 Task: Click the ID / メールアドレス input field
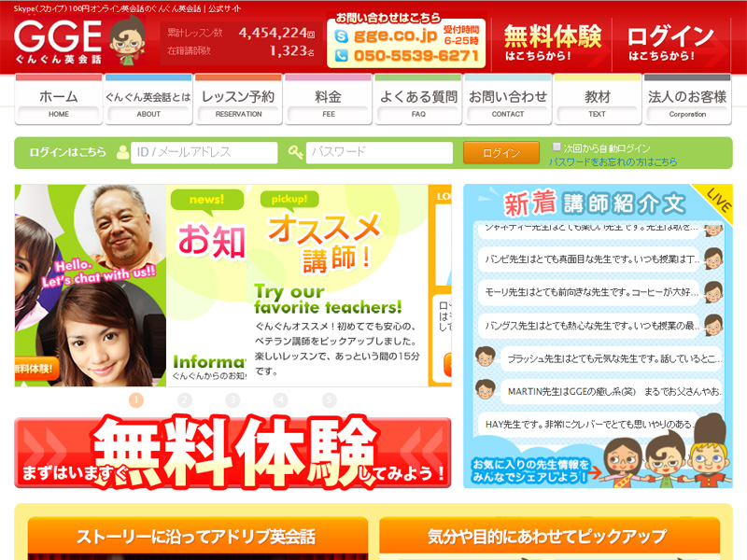point(204,152)
